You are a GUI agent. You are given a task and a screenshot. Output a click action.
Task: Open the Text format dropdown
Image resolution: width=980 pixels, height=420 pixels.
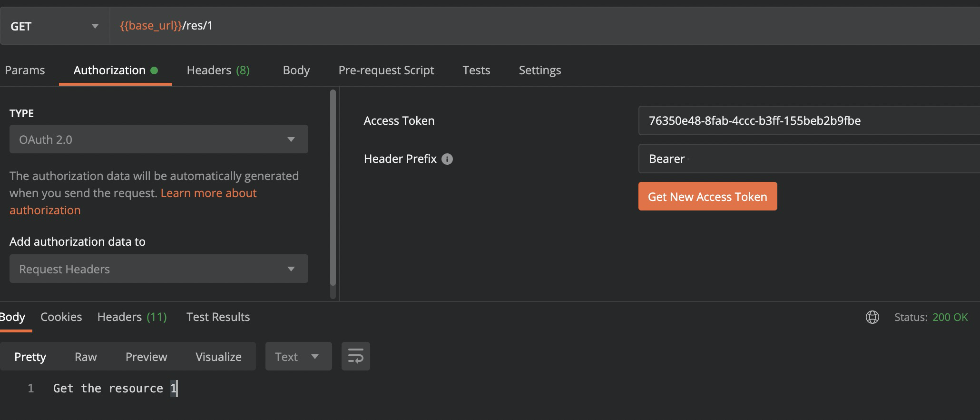[x=298, y=357]
